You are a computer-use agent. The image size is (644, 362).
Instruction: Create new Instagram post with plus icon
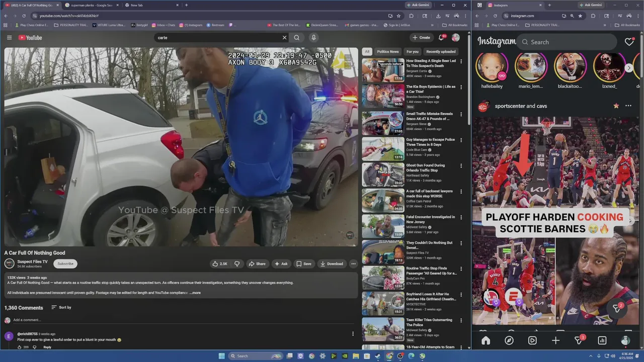[555, 340]
